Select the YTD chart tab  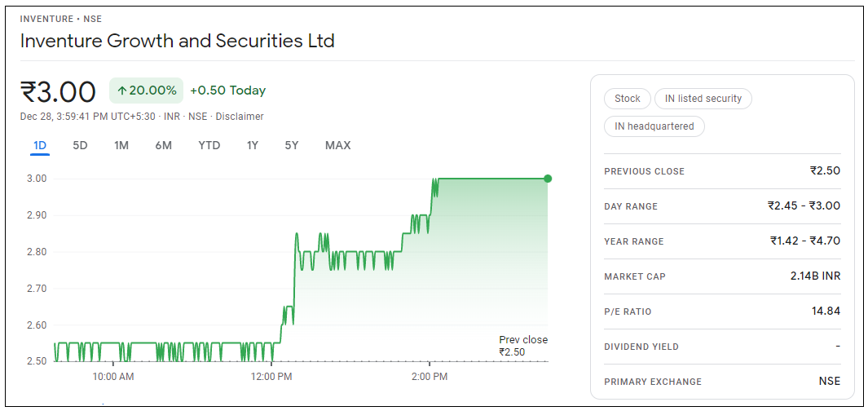click(x=209, y=146)
